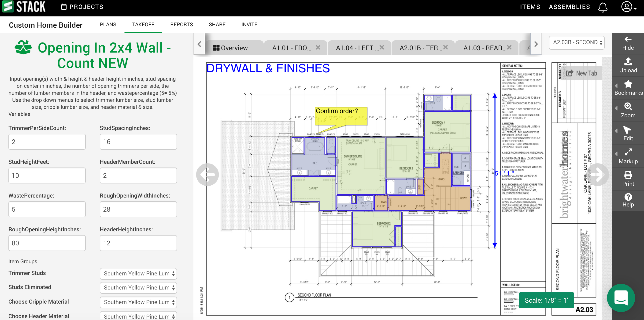This screenshot has width=644, height=320.
Task: Open the notifications bell
Action: (x=603, y=7)
